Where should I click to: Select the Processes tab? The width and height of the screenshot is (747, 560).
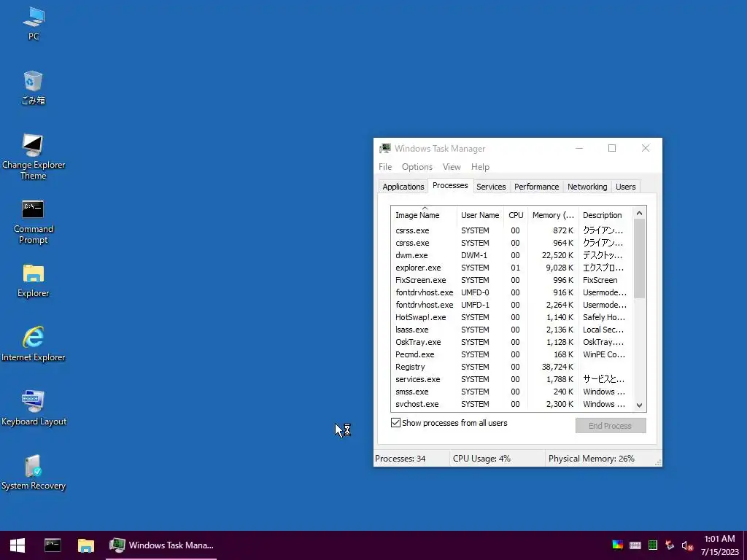pyautogui.click(x=450, y=186)
